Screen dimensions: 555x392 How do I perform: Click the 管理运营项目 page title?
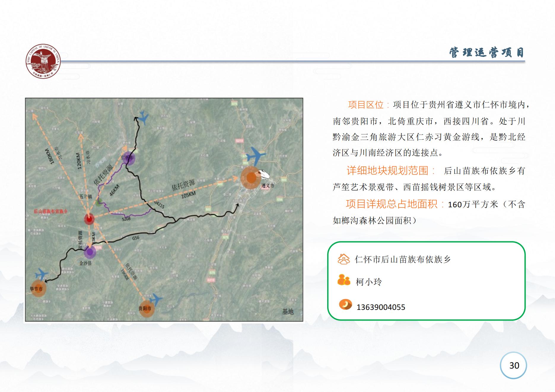click(x=486, y=53)
